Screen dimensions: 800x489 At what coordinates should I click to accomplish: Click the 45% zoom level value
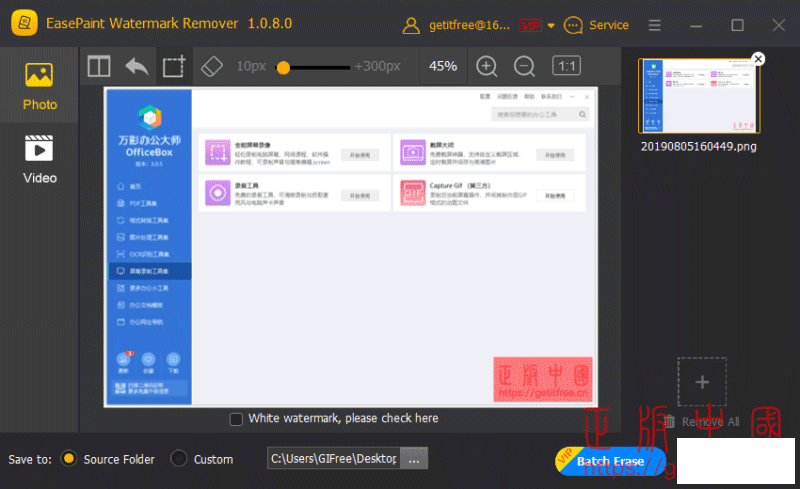[443, 66]
